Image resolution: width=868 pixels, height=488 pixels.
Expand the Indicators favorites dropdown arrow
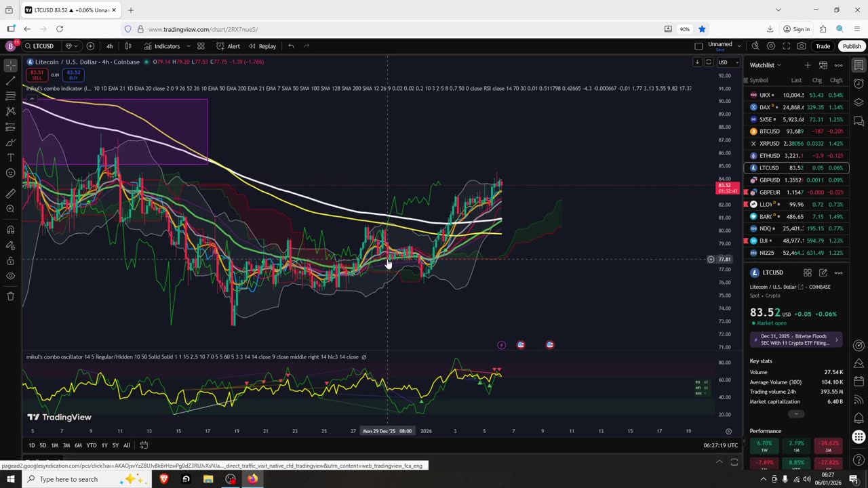pyautogui.click(x=188, y=46)
